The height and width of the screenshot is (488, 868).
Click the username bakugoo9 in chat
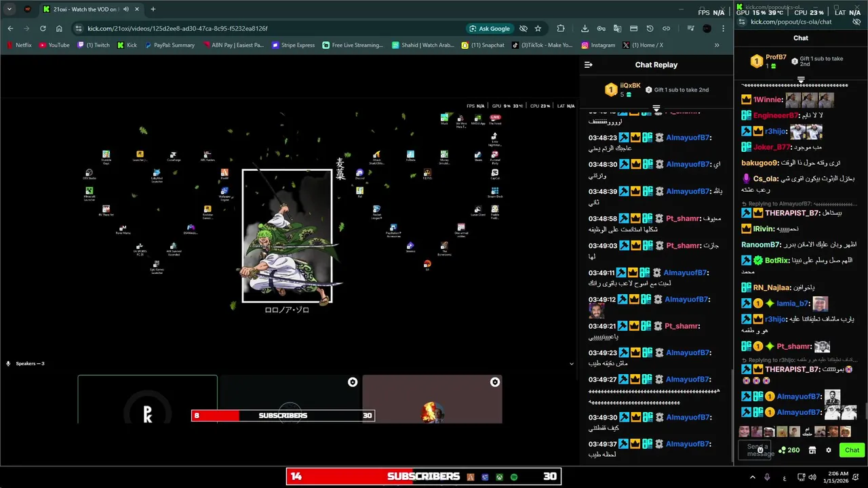click(x=759, y=163)
